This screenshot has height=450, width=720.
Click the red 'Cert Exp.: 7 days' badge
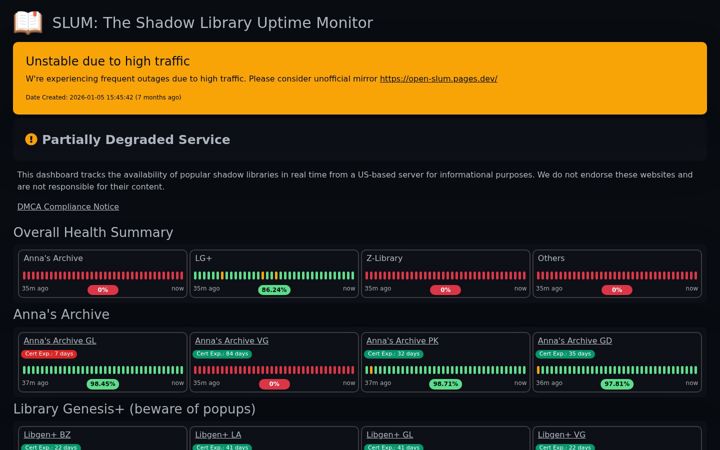pos(49,354)
